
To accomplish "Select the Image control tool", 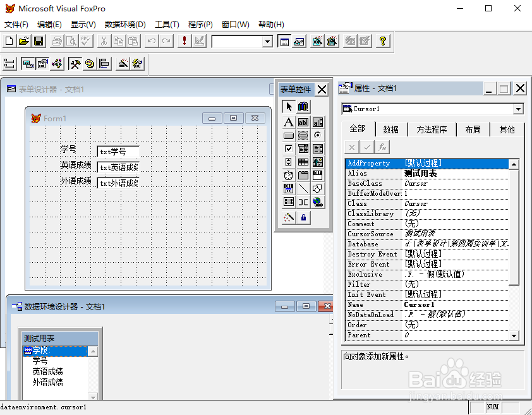I will point(318,162).
